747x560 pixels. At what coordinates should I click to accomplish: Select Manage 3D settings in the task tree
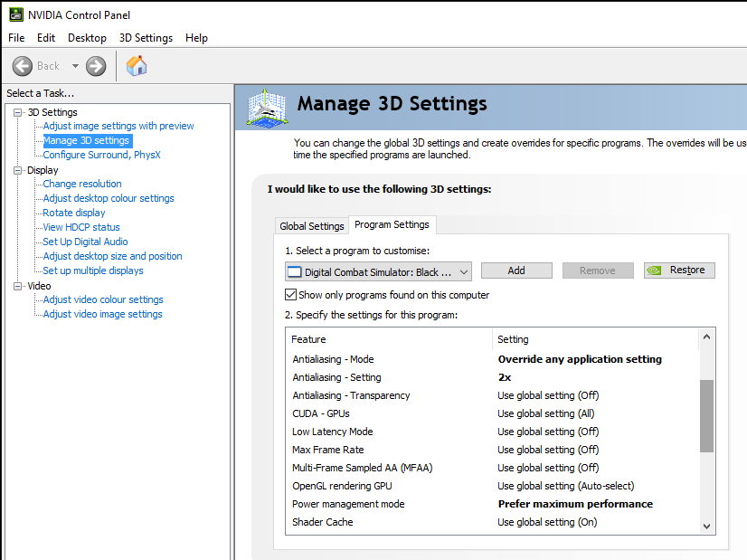point(86,140)
